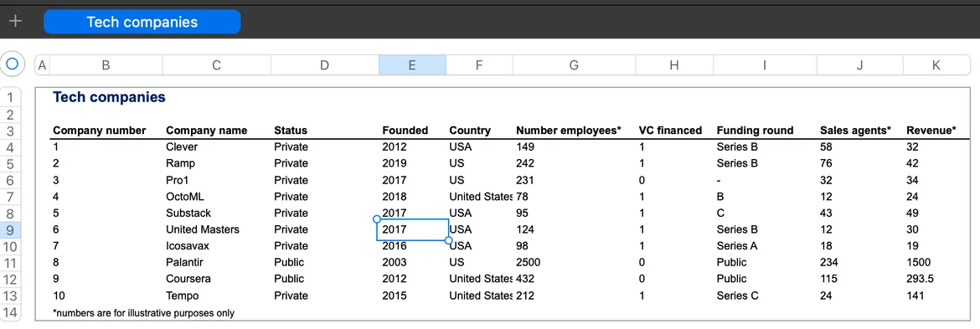This screenshot has width=980, height=329.
Task: Click the 'Funding round' header cell
Action: click(755, 131)
